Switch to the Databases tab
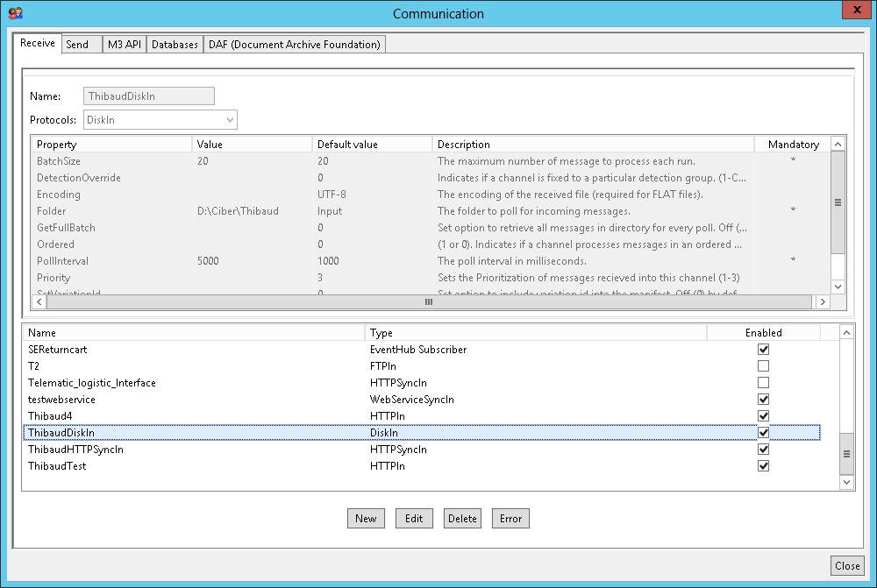This screenshot has height=588, width=877. [x=175, y=45]
